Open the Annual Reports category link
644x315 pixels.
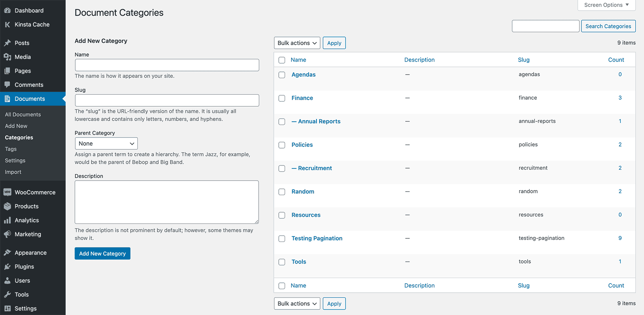319,121
